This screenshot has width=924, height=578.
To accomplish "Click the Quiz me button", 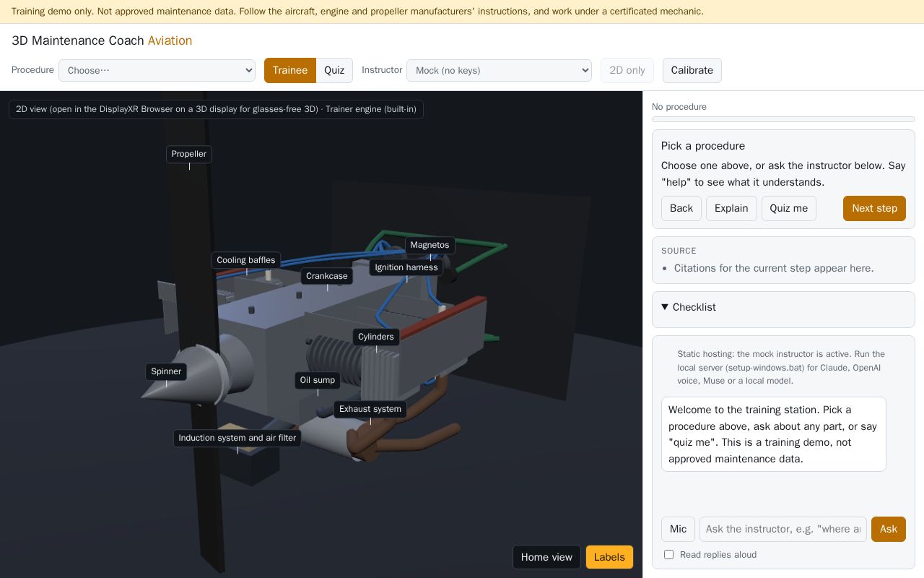I will [789, 208].
